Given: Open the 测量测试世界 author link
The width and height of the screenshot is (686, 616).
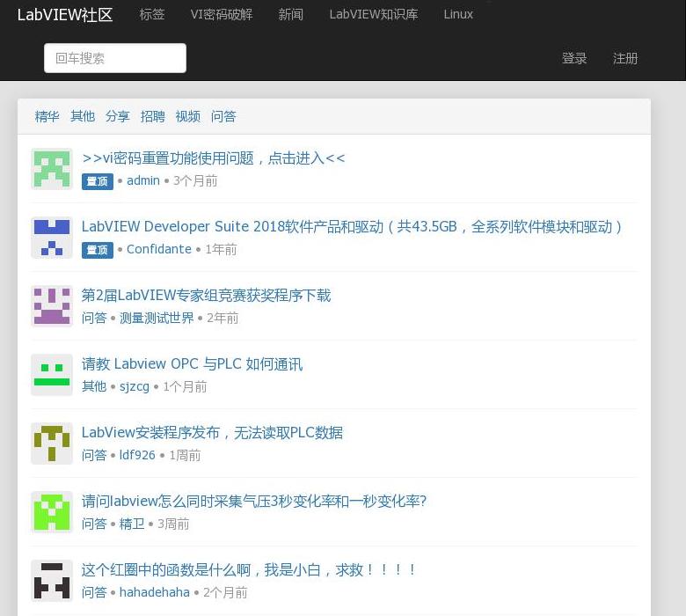Looking at the screenshot, I should 157,318.
